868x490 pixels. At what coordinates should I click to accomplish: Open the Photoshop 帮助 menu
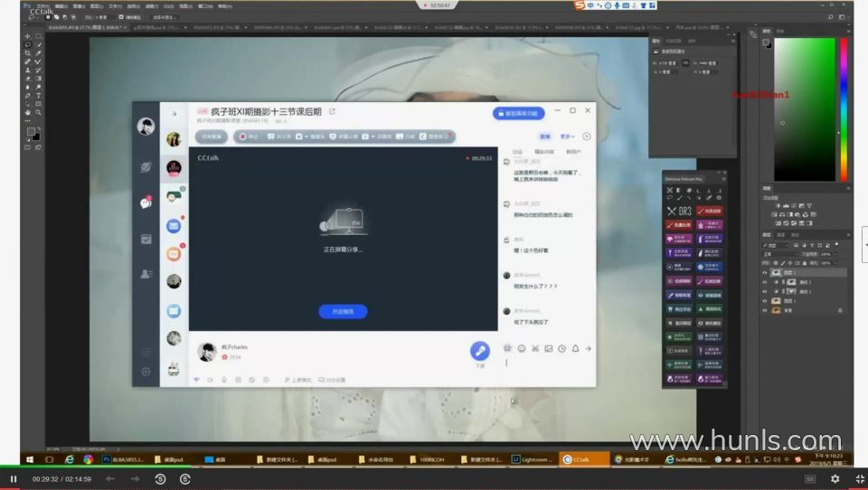[225, 5]
